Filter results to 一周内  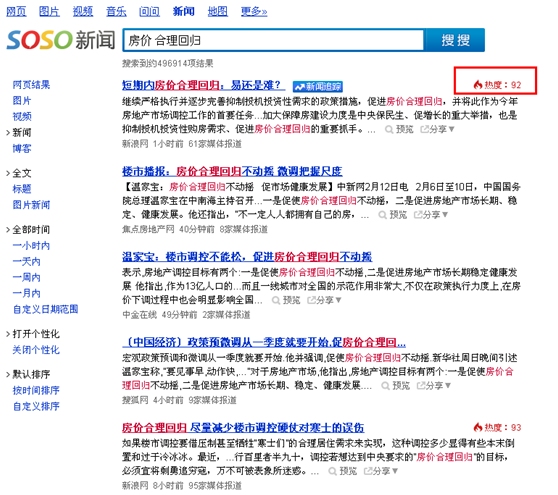26,277
